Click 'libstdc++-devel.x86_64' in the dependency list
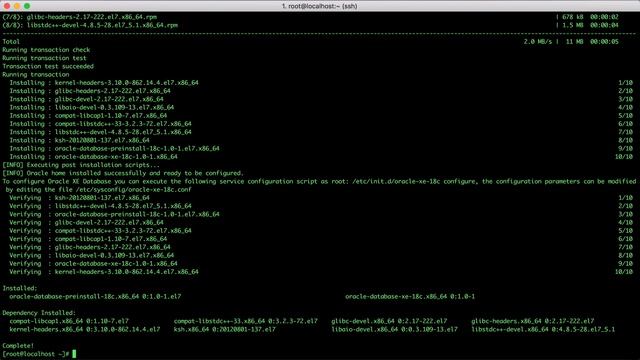The height and width of the screenshot is (360, 640). 510,329
